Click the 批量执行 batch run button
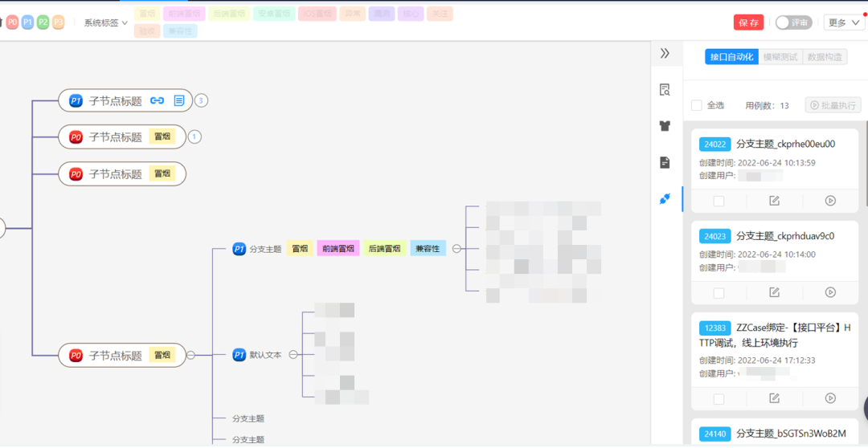The width and height of the screenshot is (868, 448). pos(833,105)
